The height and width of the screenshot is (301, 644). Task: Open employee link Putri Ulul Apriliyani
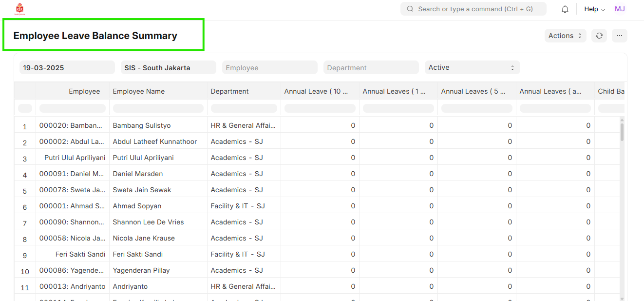pos(75,158)
